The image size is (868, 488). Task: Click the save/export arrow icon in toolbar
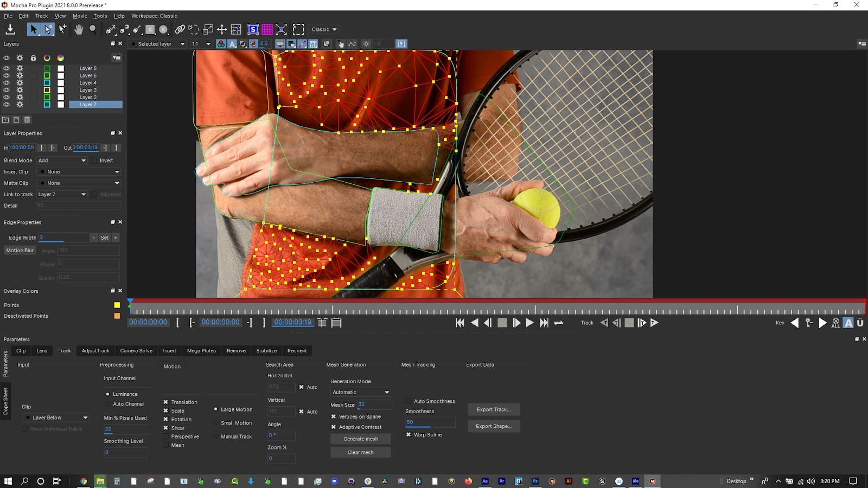(10, 29)
